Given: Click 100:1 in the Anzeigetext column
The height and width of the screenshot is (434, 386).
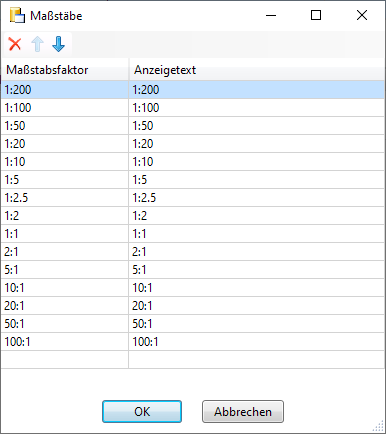Looking at the screenshot, I should [x=256, y=342].
